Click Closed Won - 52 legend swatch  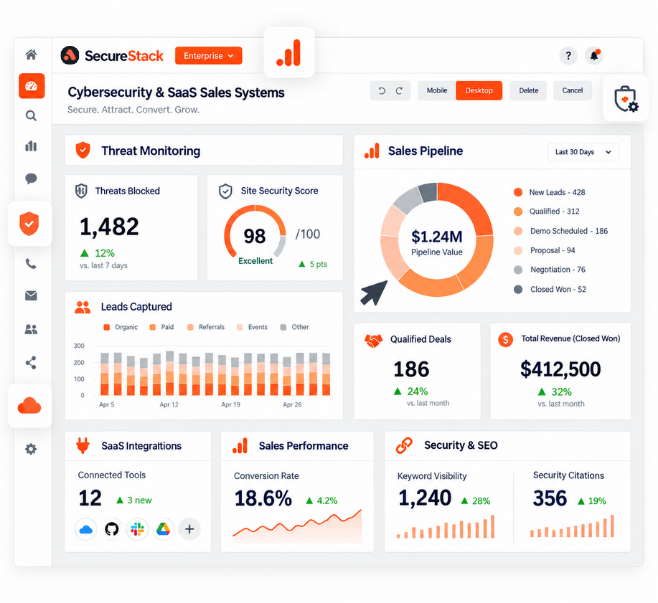[518, 290]
